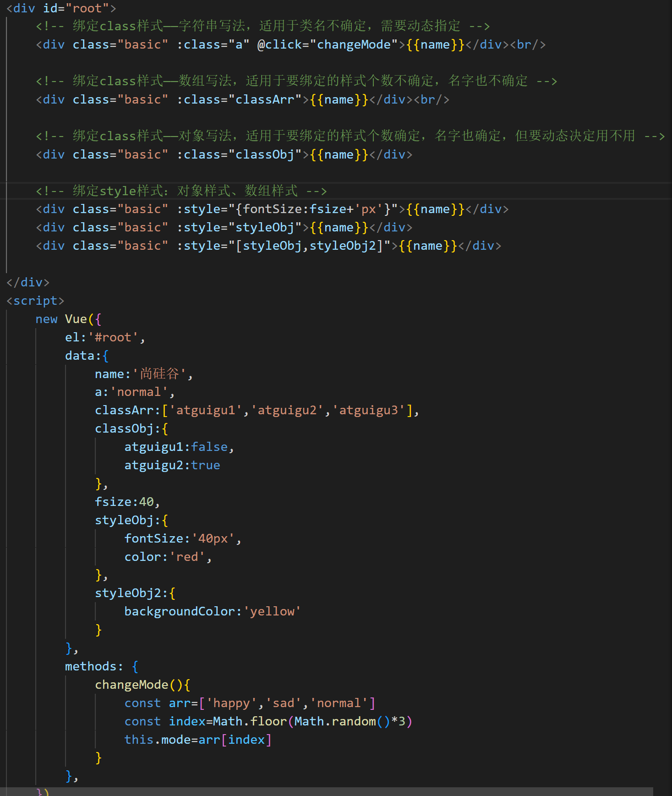Click the horizontal scrollbar at the bottom
The height and width of the screenshot is (796, 672).
click(326, 792)
